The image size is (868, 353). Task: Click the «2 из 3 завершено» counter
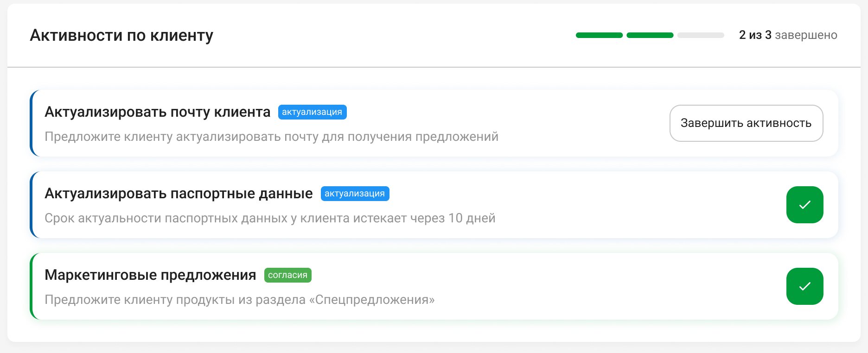[x=788, y=35]
